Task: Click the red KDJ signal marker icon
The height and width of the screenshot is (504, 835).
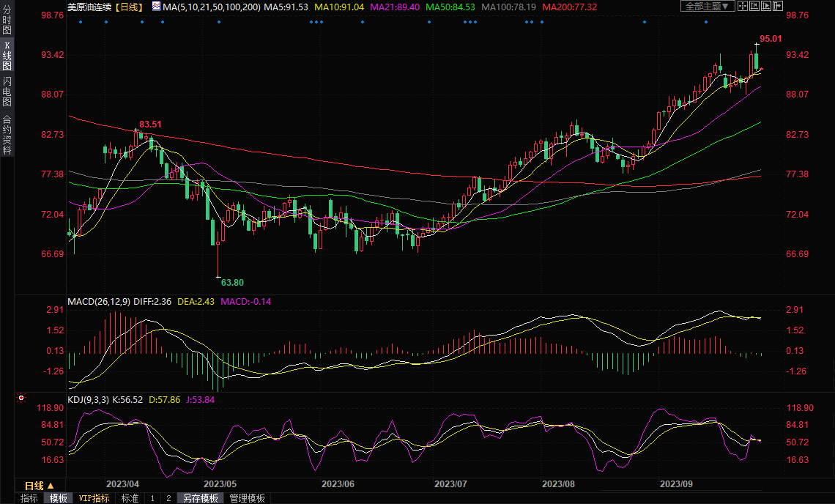Action: pos(21,399)
